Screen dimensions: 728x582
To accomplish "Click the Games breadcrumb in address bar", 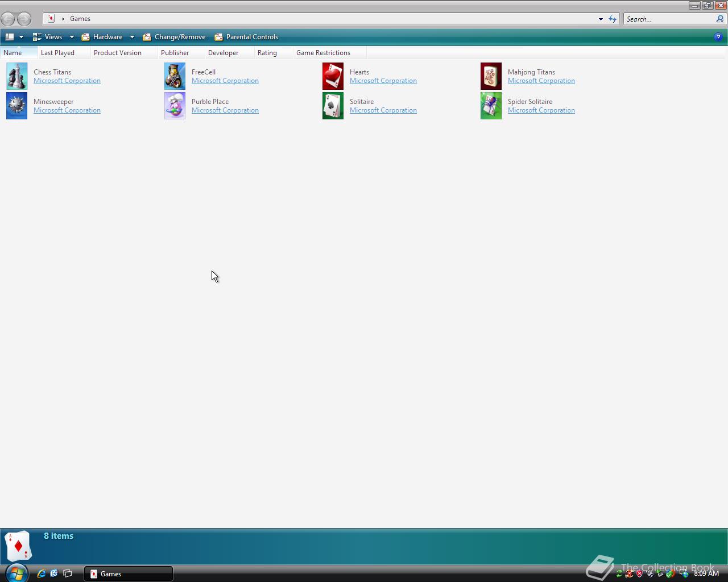I will point(80,19).
